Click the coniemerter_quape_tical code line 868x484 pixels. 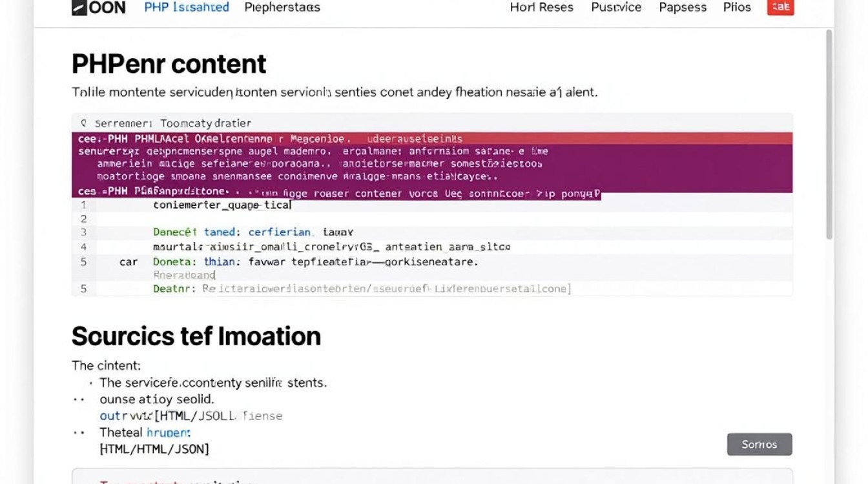pyautogui.click(x=222, y=205)
